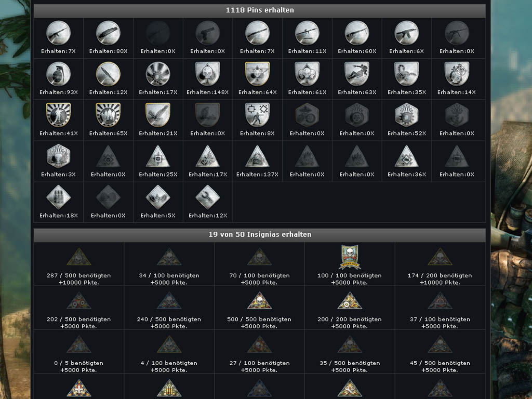Select the triangle pin showing Erhalten:36X
This screenshot has height=399, width=532.
[406, 157]
